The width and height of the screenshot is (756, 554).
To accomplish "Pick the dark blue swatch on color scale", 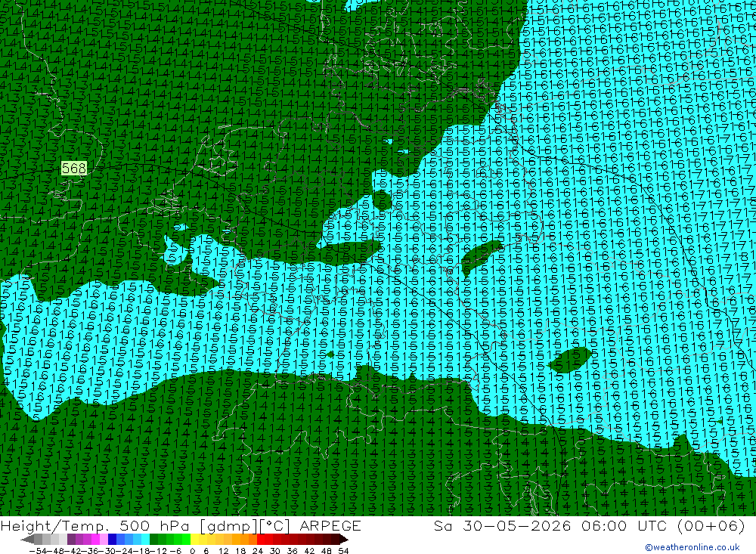I will pyautogui.click(x=112, y=540).
